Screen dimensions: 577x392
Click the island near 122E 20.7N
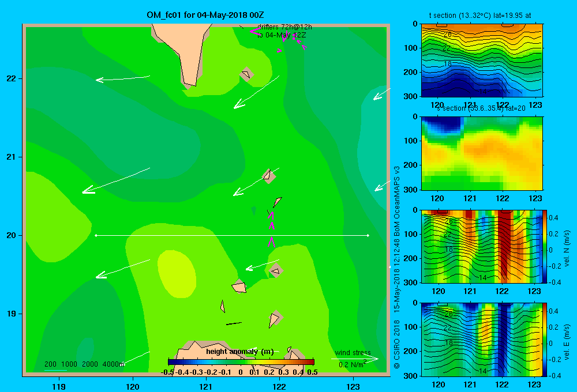269,176
